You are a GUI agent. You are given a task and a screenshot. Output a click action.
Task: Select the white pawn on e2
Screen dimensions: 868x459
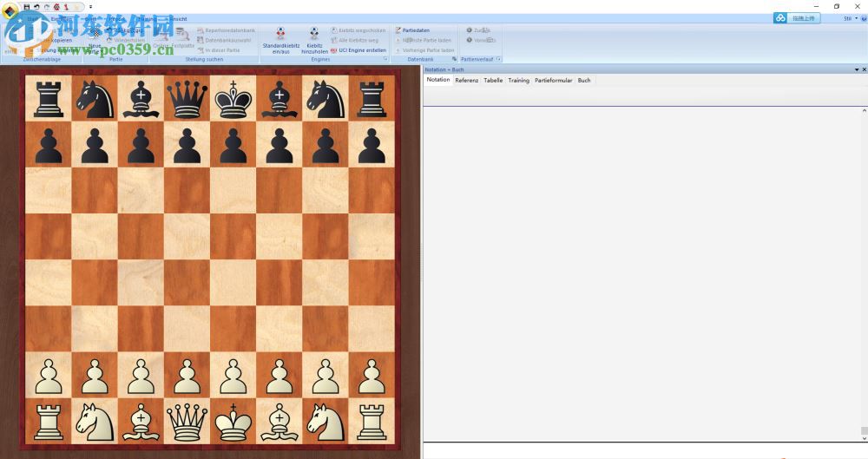(233, 376)
